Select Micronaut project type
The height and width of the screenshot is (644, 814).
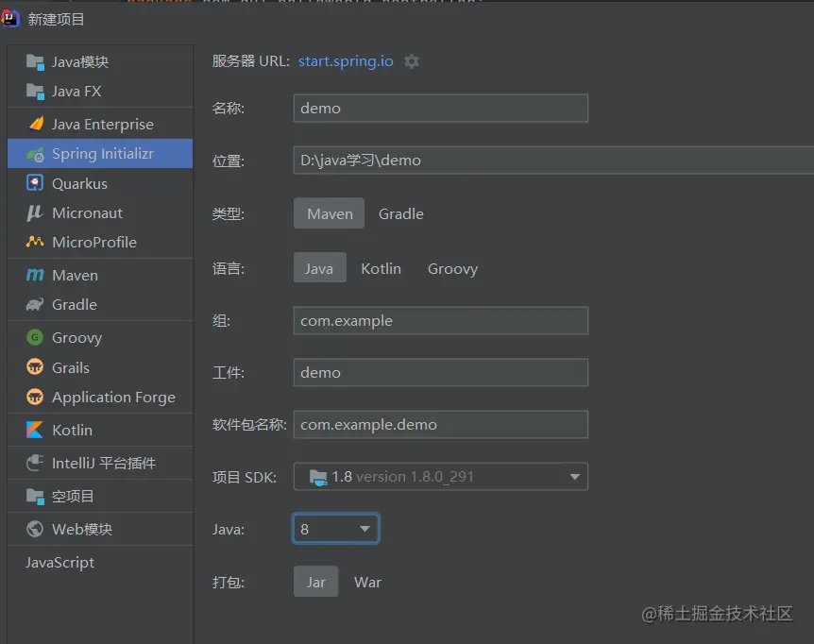100,212
